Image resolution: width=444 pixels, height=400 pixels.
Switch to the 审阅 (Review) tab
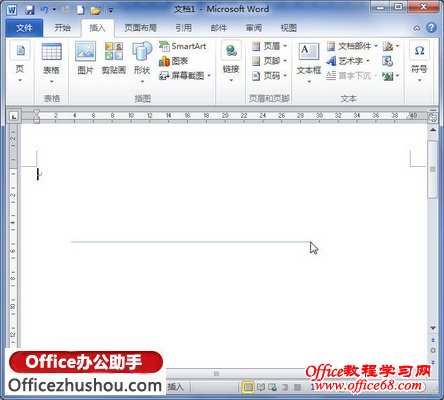pyautogui.click(x=254, y=28)
